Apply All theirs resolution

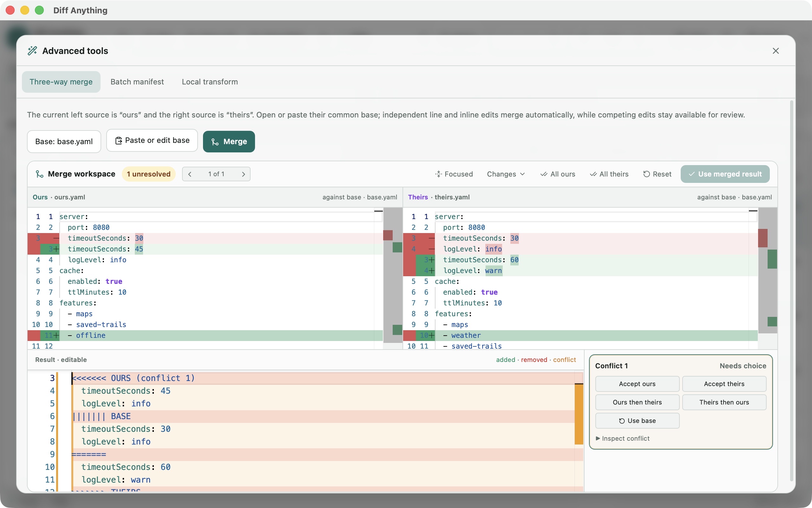(609, 174)
